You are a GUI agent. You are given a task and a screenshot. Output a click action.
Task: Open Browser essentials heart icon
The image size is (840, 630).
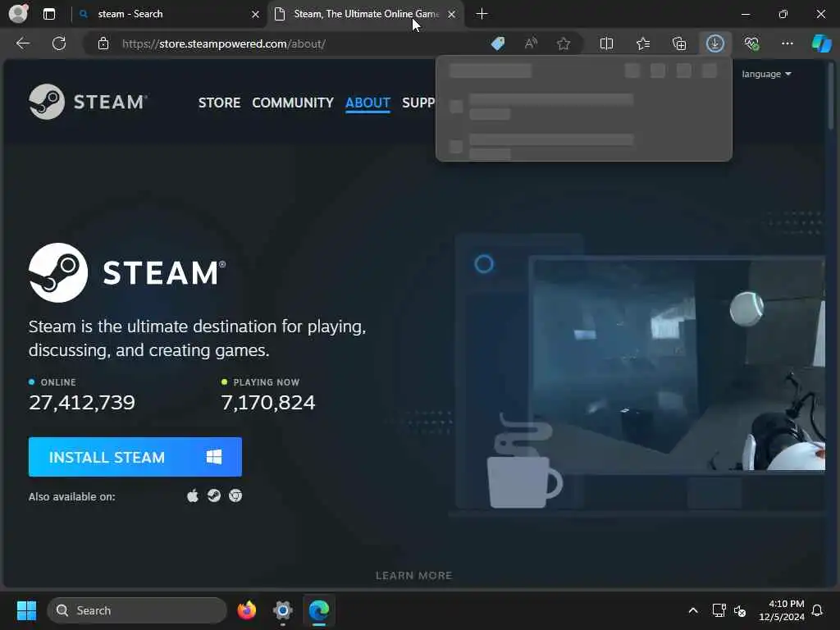click(751, 43)
